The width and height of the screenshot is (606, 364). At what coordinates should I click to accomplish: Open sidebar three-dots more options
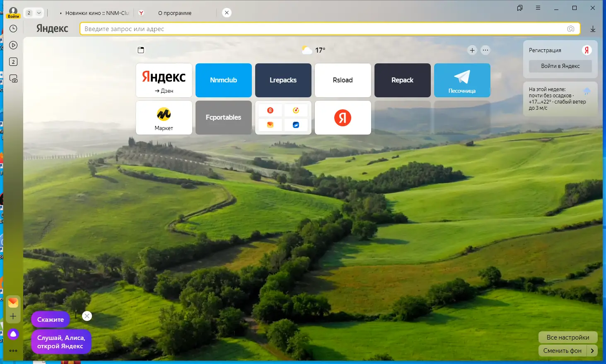pos(13,351)
